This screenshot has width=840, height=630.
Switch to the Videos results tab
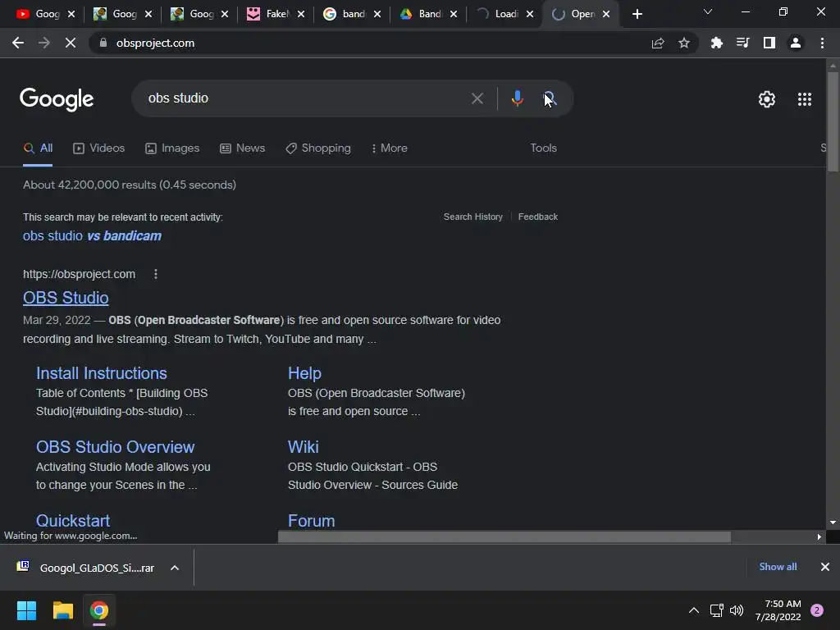(x=99, y=148)
